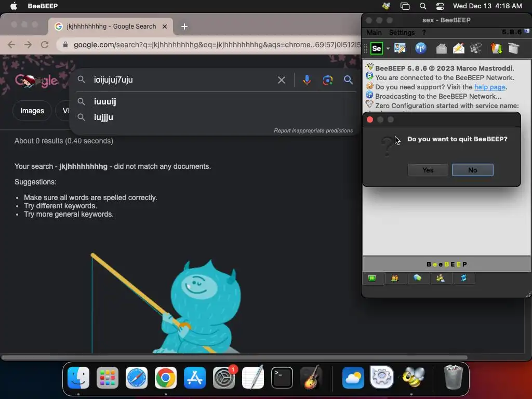Go forward in Chrome
The width and height of the screenshot is (532, 399).
pyautogui.click(x=28, y=45)
